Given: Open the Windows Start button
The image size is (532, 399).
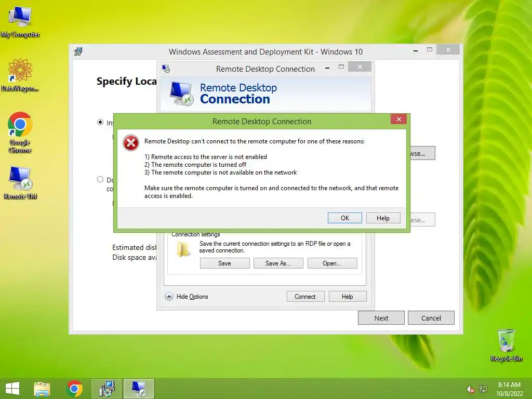Looking at the screenshot, I should pos(12,389).
